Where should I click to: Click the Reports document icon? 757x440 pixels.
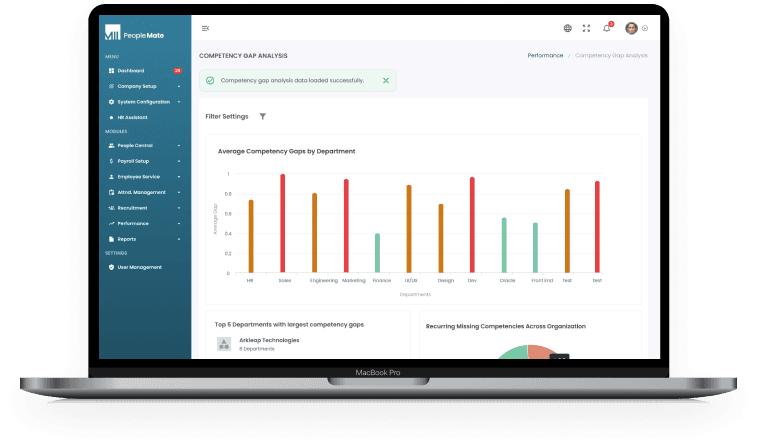pos(112,239)
